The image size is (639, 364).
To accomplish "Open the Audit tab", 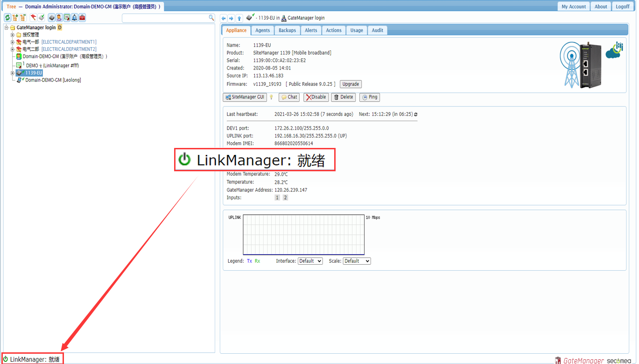I will pos(378,30).
